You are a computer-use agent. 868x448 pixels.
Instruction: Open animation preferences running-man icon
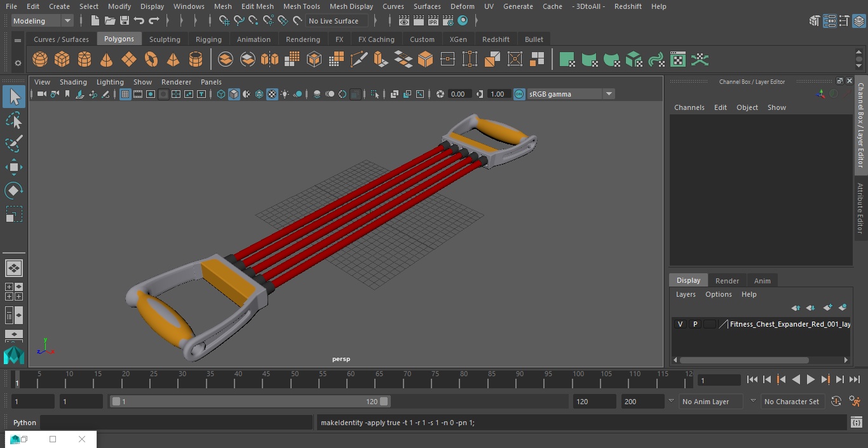(855, 402)
